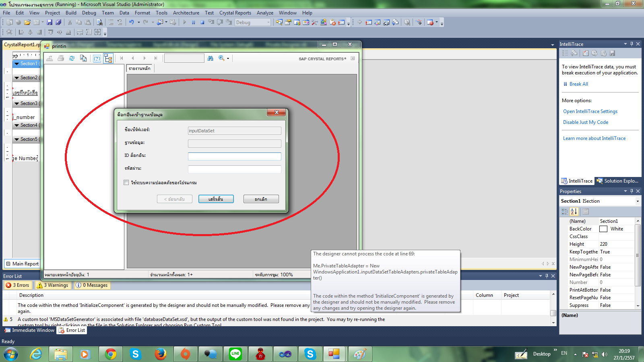Toggle the 3 Warnings filter in the Error List
644x362 pixels.
pyautogui.click(x=53, y=285)
